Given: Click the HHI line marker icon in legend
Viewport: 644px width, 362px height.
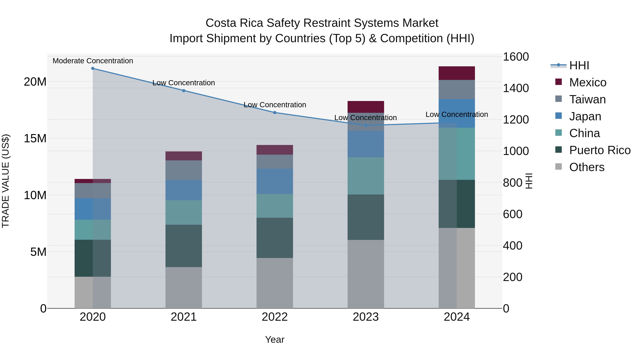Looking at the screenshot, I should (558, 65).
